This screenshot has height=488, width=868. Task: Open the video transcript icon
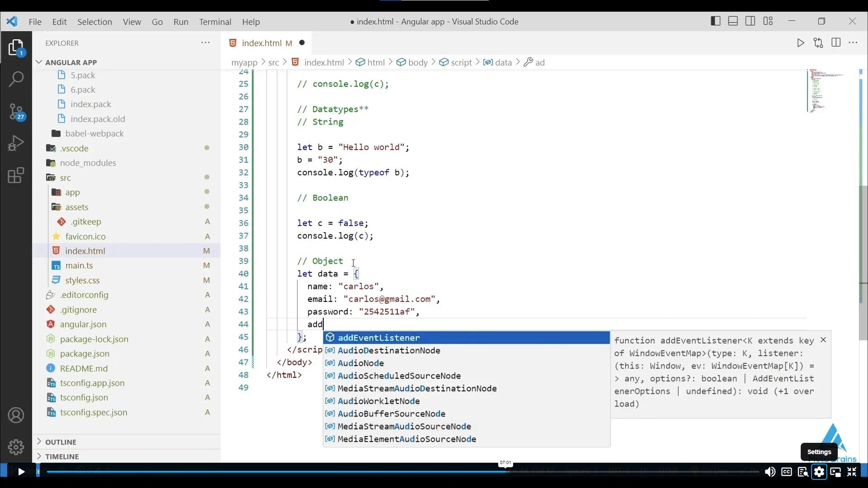click(x=803, y=472)
